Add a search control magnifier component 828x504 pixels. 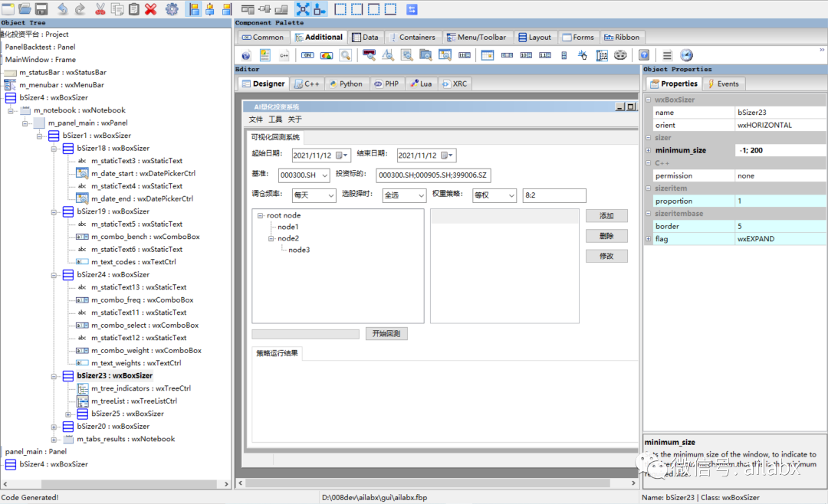click(x=345, y=55)
